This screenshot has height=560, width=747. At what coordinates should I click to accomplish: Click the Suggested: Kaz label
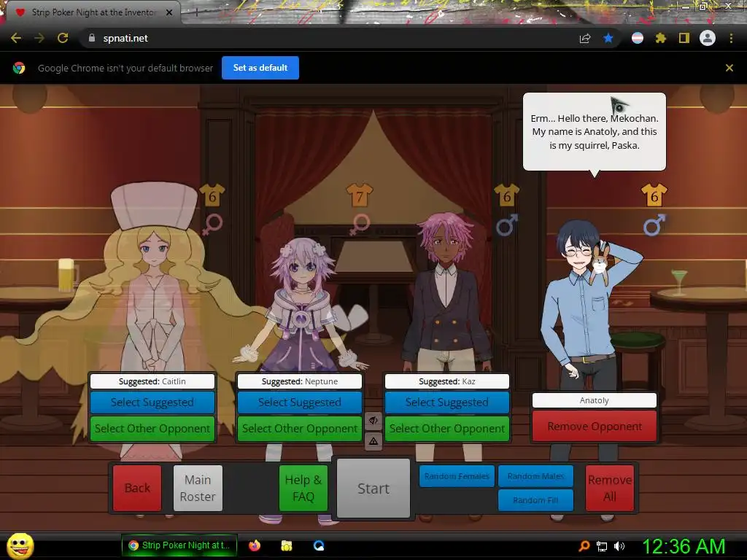447,381
